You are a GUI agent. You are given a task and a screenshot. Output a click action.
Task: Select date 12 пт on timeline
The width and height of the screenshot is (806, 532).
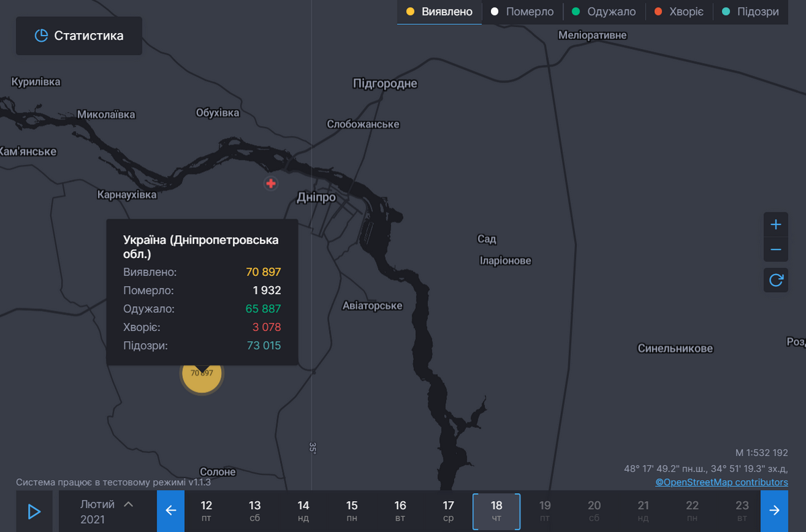[x=206, y=511]
